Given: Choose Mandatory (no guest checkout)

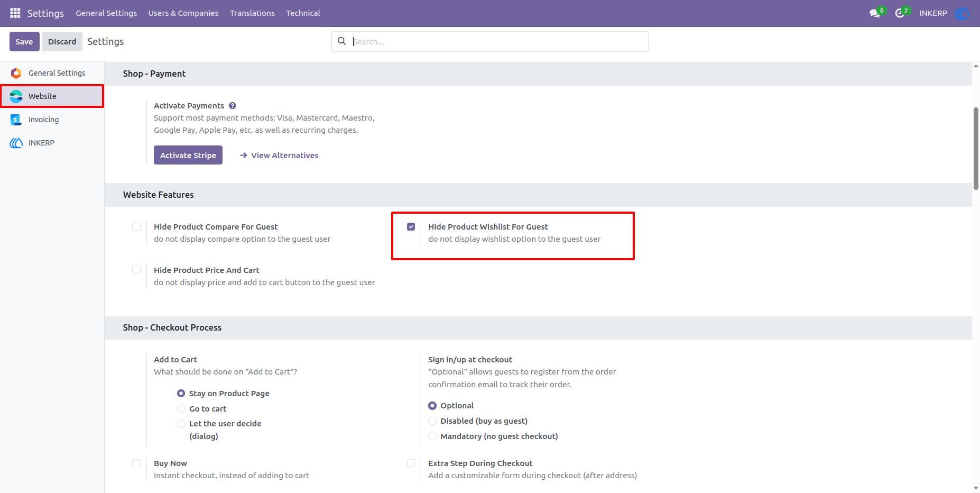Looking at the screenshot, I should pos(432,436).
